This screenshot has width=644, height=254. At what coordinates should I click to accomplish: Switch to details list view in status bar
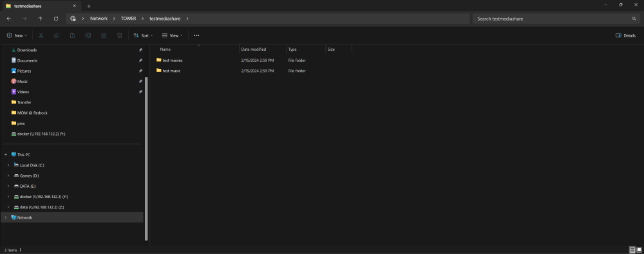(632, 250)
